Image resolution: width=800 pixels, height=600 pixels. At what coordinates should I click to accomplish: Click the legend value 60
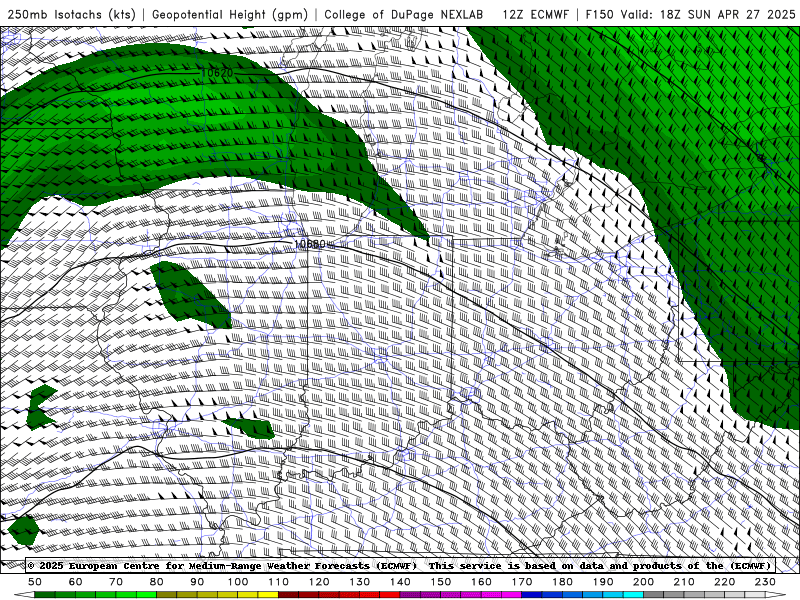[x=76, y=582]
